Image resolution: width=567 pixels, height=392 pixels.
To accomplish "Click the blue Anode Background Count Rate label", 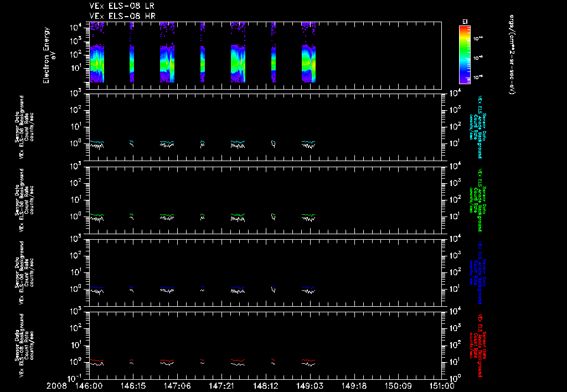I will click(x=477, y=272).
